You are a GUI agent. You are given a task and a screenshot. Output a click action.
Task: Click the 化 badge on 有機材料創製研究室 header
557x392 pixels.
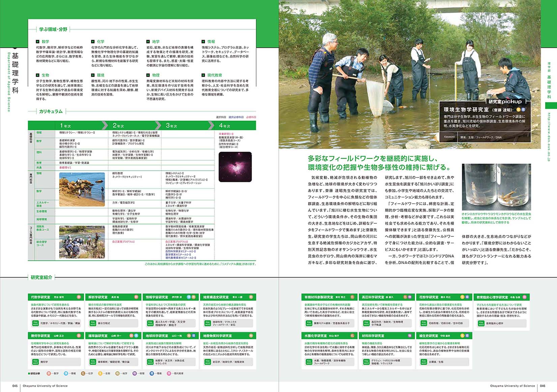point(352,297)
